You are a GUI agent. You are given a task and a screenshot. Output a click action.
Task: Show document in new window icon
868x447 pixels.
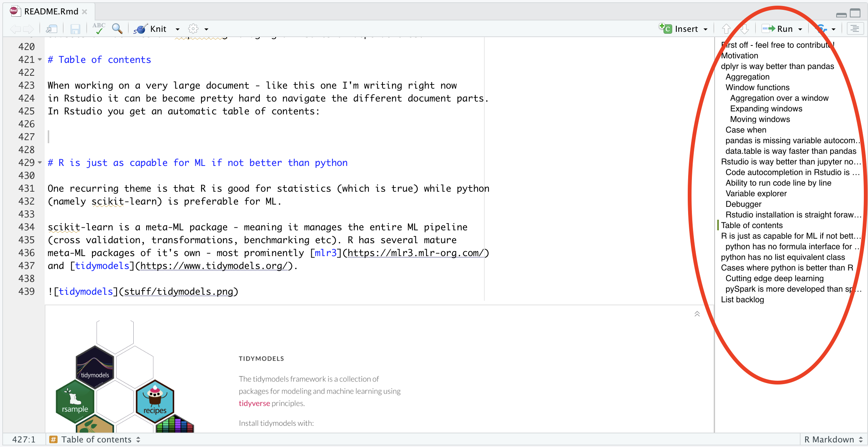52,29
